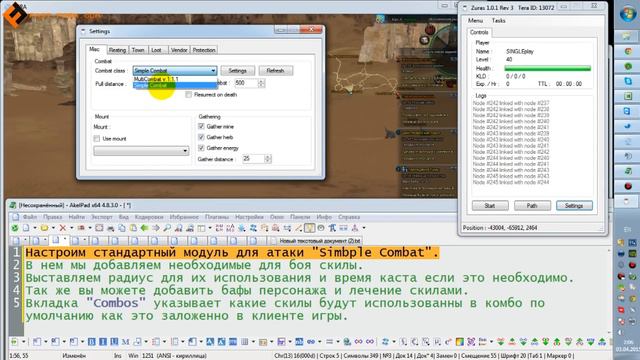Image resolution: width=640 pixels, height=360 pixels.
Task: Click the copy pages icon in AkelPad toolbar
Action: click(122, 228)
